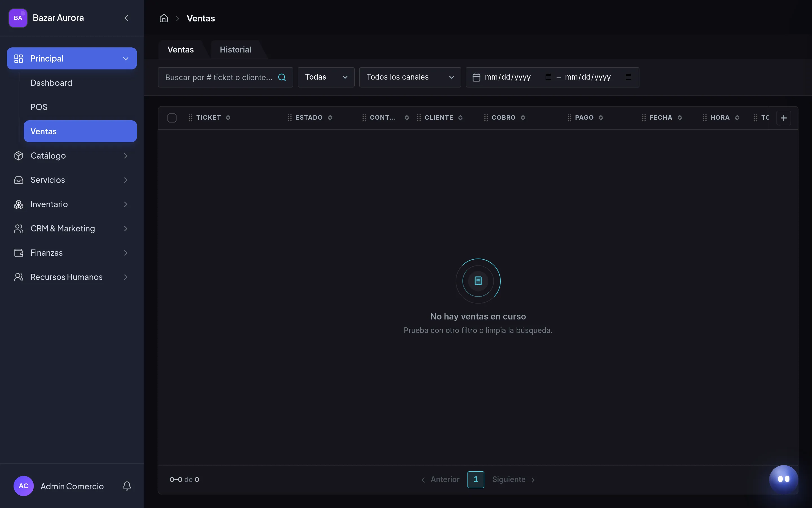
Task: Sort by the ESTADO column
Action: [x=330, y=118]
